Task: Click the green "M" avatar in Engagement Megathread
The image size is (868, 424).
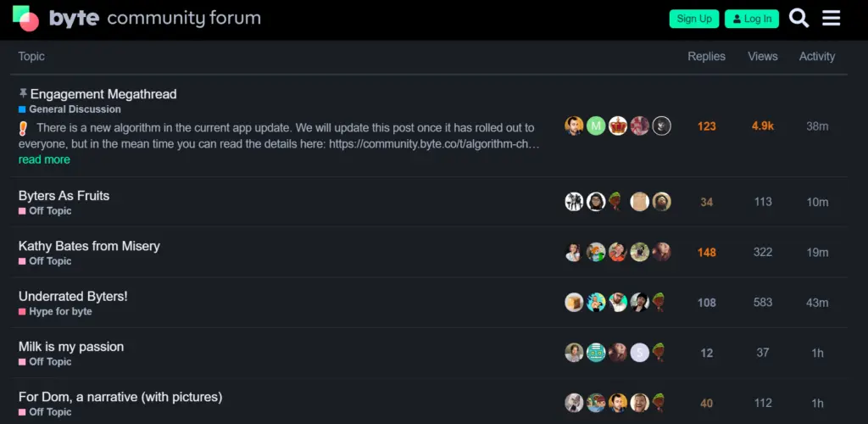Action: (596, 126)
